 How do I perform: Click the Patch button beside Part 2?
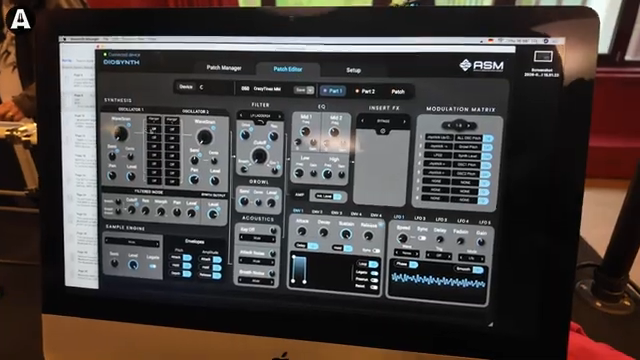(398, 92)
